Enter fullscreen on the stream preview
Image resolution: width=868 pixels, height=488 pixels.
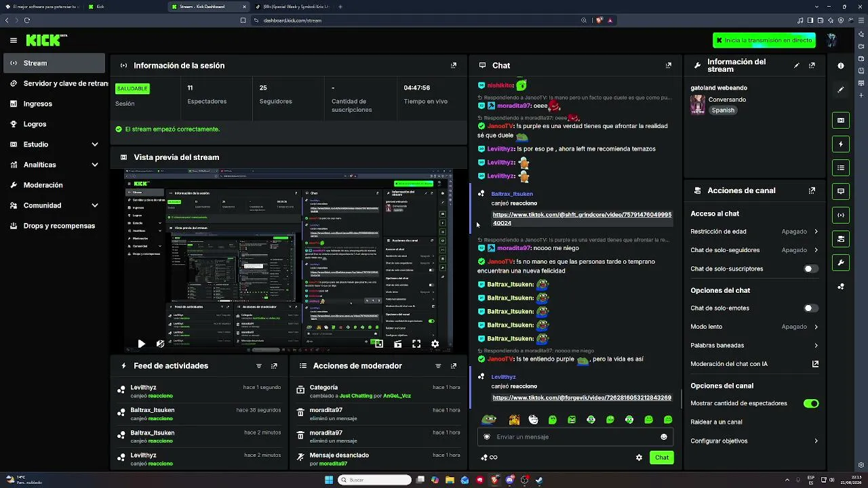click(416, 344)
